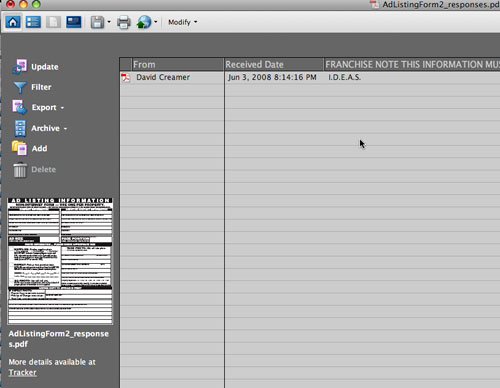Image resolution: width=500 pixels, height=388 pixels.
Task: Click the Delete trash can icon
Action: point(20,170)
